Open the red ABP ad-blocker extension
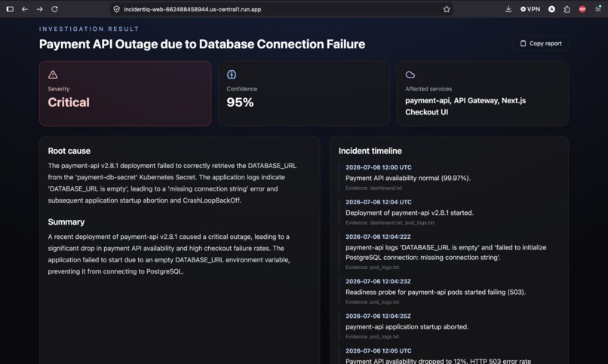The image size is (608, 364). pyautogui.click(x=582, y=9)
